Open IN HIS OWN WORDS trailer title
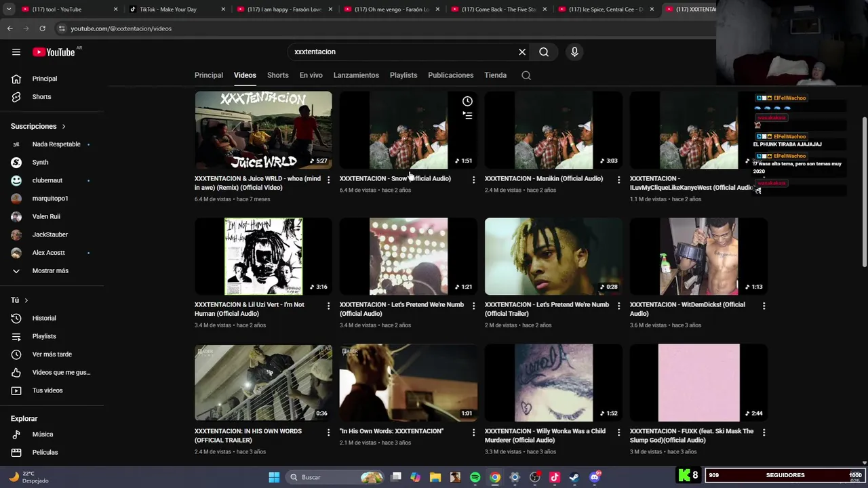 (x=248, y=436)
